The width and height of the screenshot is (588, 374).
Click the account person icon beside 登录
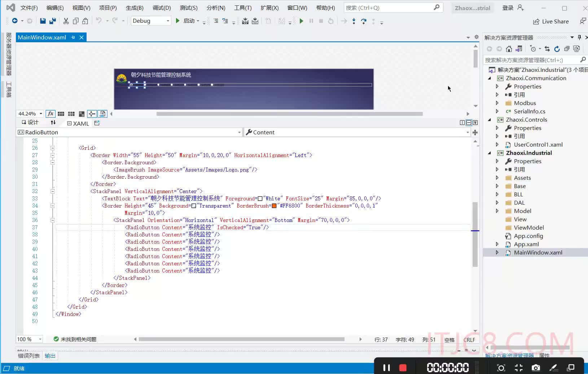pyautogui.click(x=521, y=8)
